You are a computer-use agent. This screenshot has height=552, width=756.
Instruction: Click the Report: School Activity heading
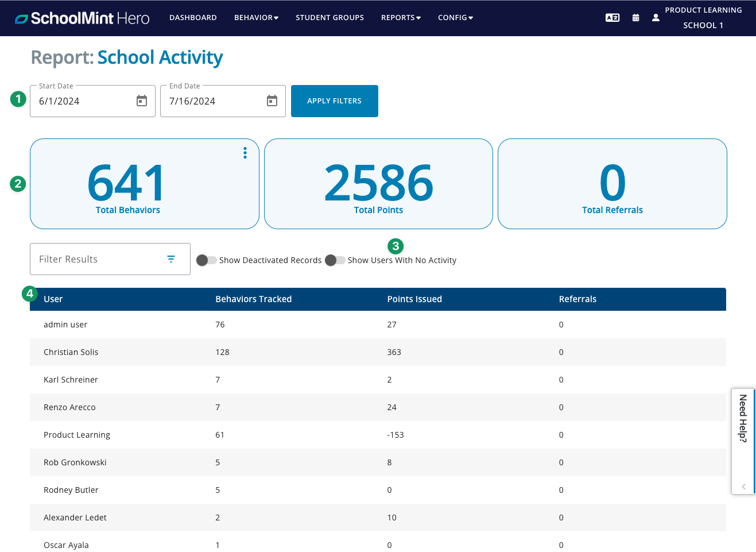click(x=127, y=58)
